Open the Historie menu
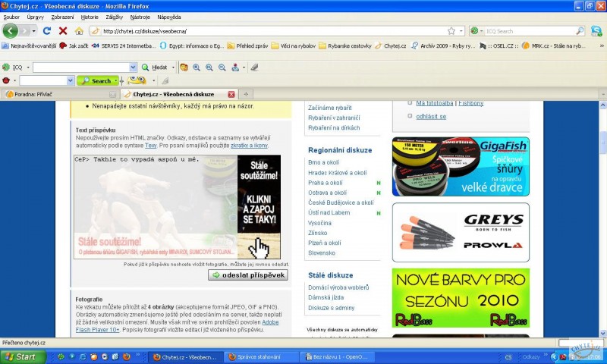The width and height of the screenshot is (607, 364). point(90,17)
